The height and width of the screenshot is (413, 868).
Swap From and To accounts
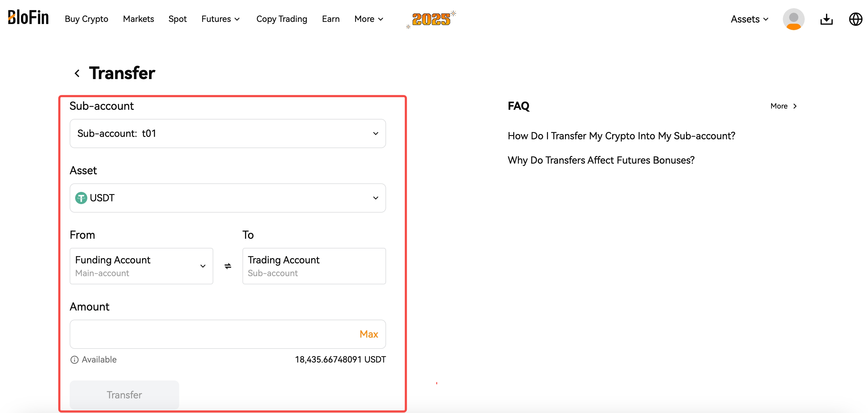tap(228, 266)
